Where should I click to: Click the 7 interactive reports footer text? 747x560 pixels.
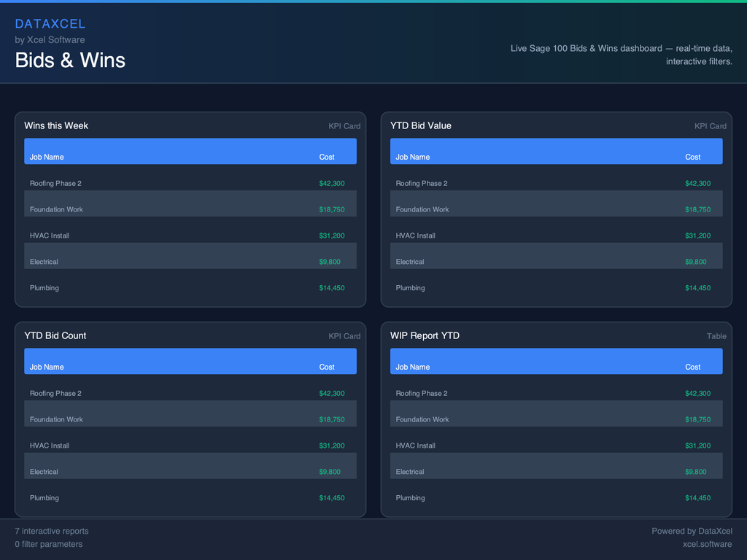coord(52,531)
